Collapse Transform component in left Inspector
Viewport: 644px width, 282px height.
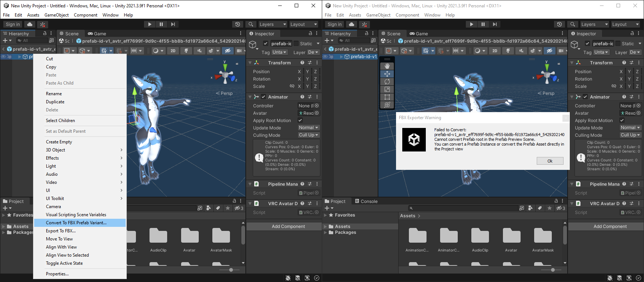pos(250,63)
